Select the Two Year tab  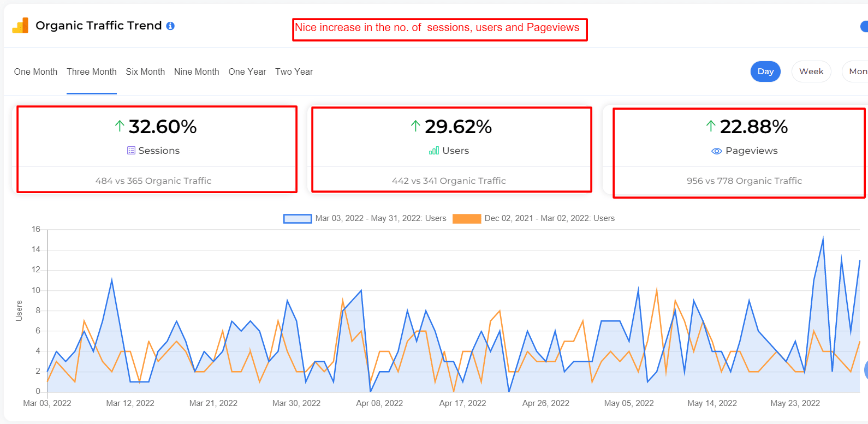pyautogui.click(x=294, y=72)
